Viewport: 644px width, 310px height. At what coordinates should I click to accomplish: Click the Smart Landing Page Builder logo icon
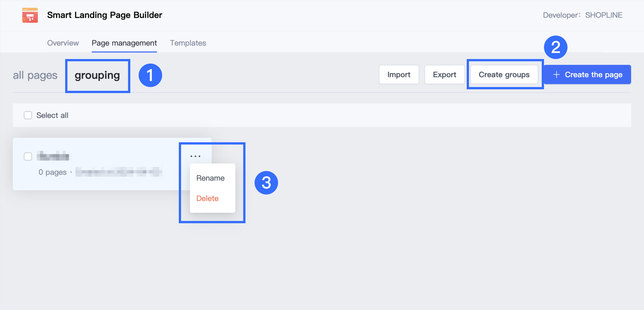click(30, 15)
